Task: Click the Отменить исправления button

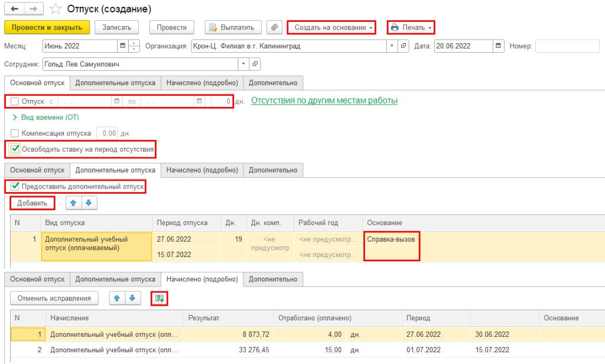Action: [54, 298]
